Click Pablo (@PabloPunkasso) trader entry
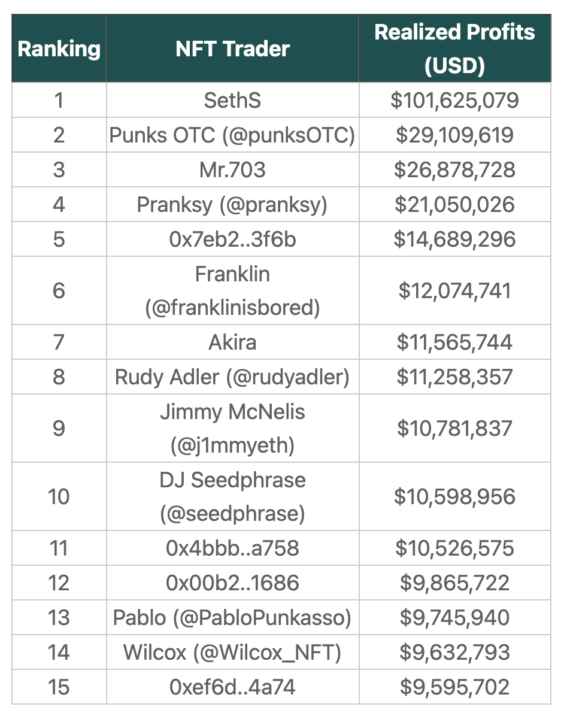The height and width of the screenshot is (728, 564). (232, 618)
